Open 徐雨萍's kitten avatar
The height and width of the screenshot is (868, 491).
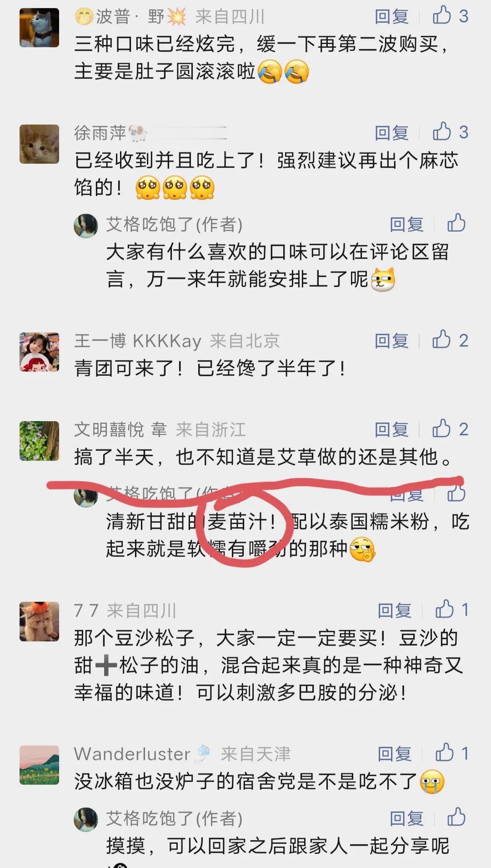tap(40, 144)
